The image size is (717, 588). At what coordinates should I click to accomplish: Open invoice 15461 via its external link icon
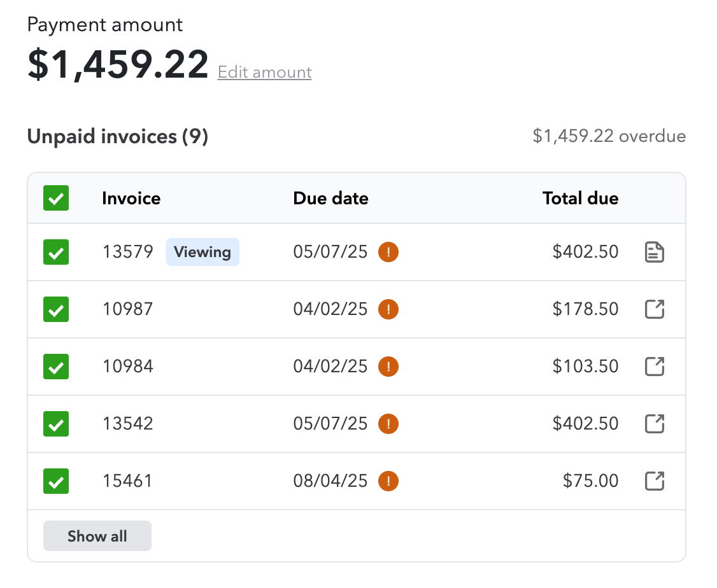click(x=655, y=481)
